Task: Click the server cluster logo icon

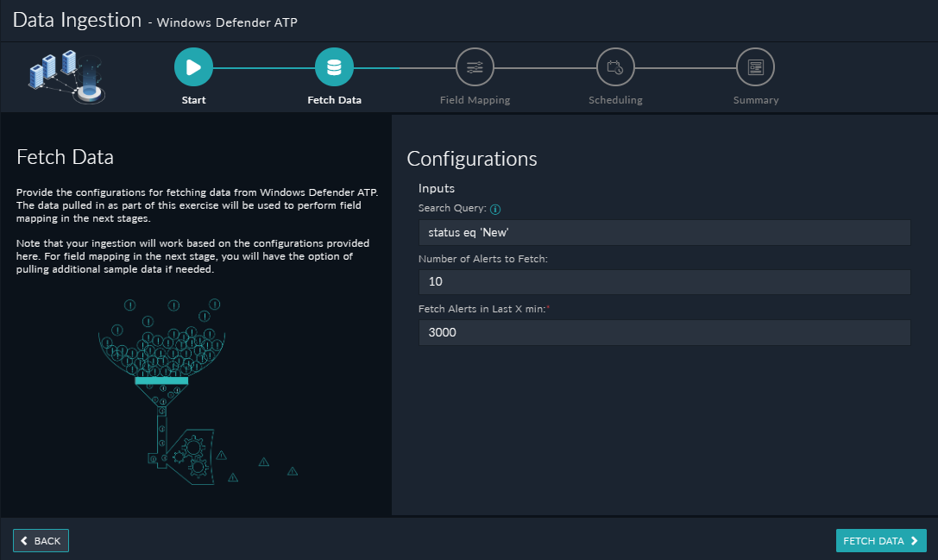Action: coord(66,77)
